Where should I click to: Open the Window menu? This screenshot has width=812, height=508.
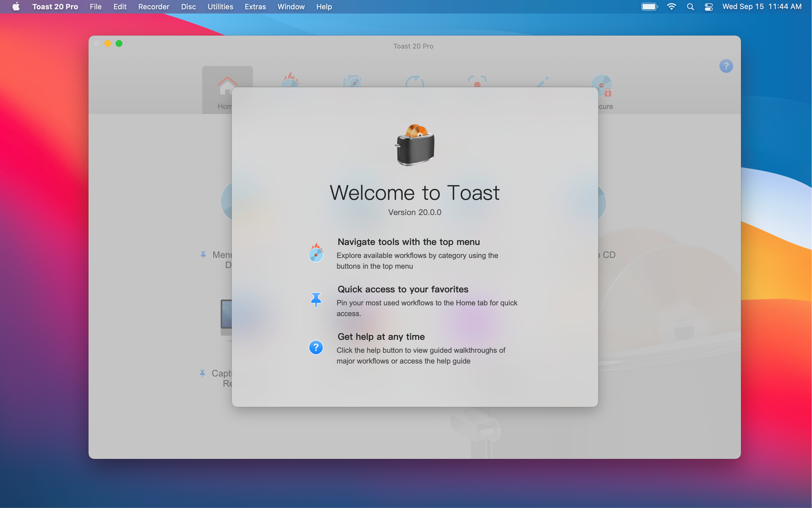point(291,7)
